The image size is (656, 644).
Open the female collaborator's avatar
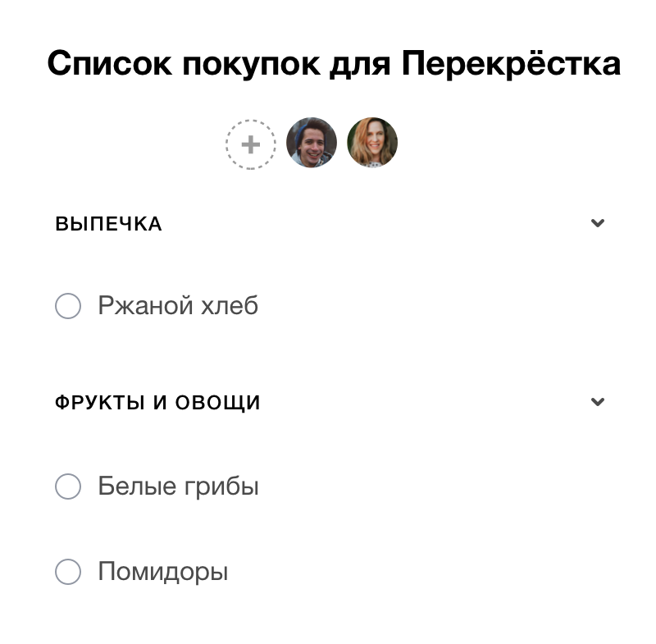[x=373, y=142]
